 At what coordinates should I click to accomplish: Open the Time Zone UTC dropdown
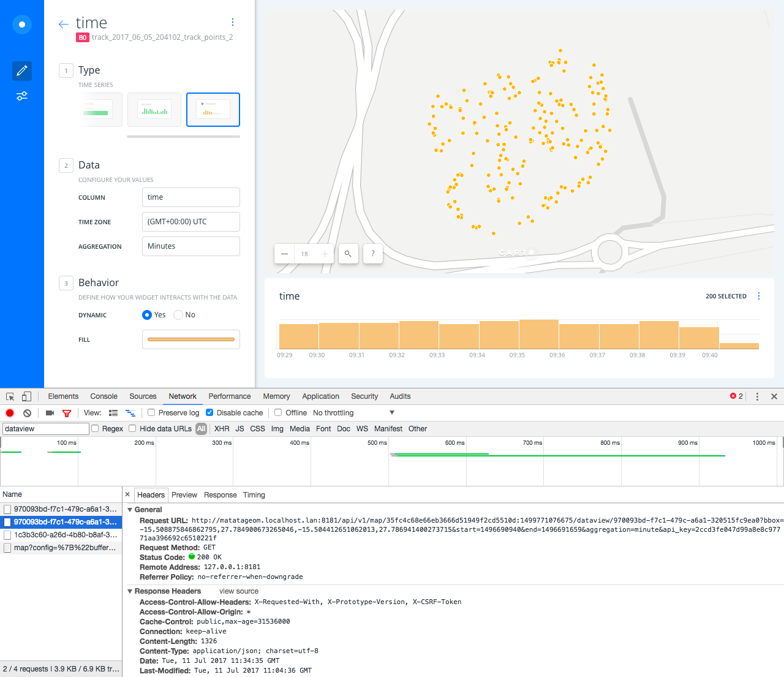click(191, 222)
